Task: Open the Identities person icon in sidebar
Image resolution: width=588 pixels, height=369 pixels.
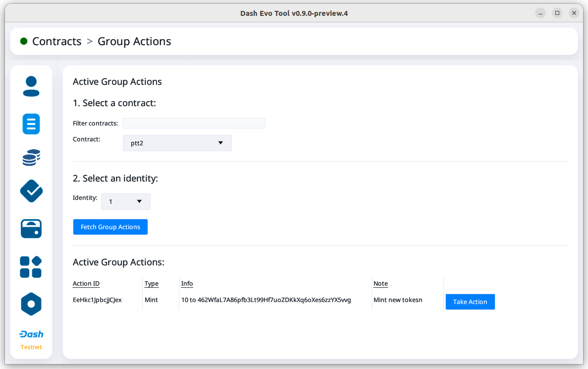Action: click(31, 86)
